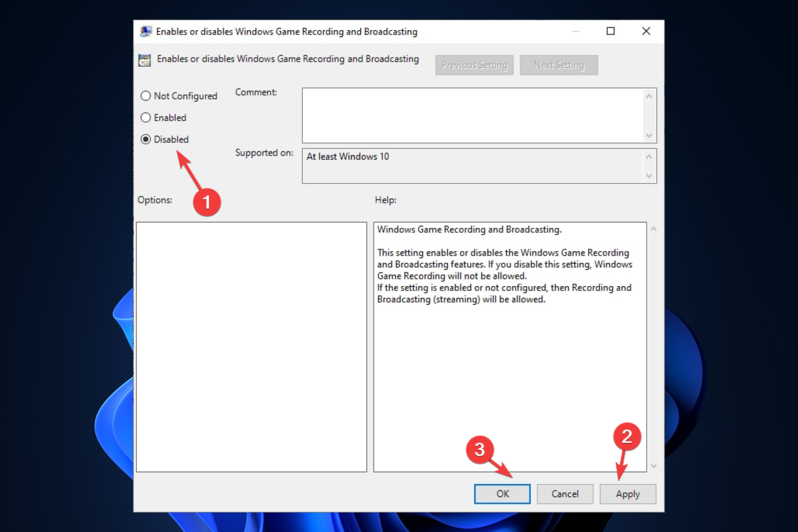This screenshot has height=532, width=798.
Task: Expand the Help section scrollbar
Action: coord(652,347)
